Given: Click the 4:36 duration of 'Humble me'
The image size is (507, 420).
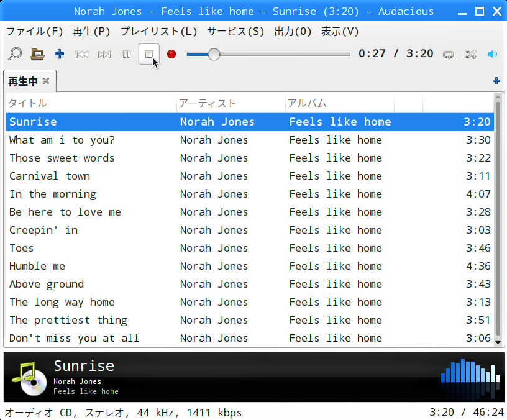Looking at the screenshot, I should [x=478, y=266].
